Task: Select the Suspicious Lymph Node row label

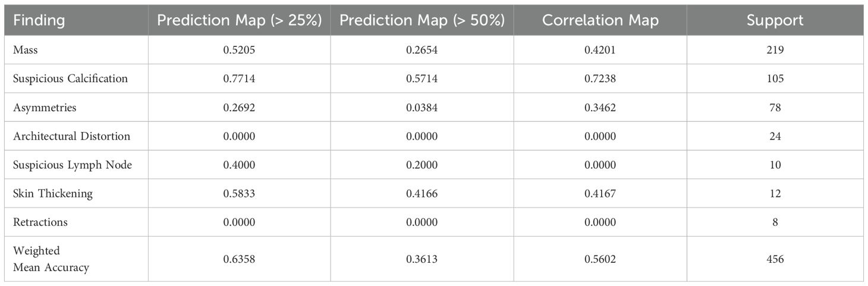Action: (72, 165)
